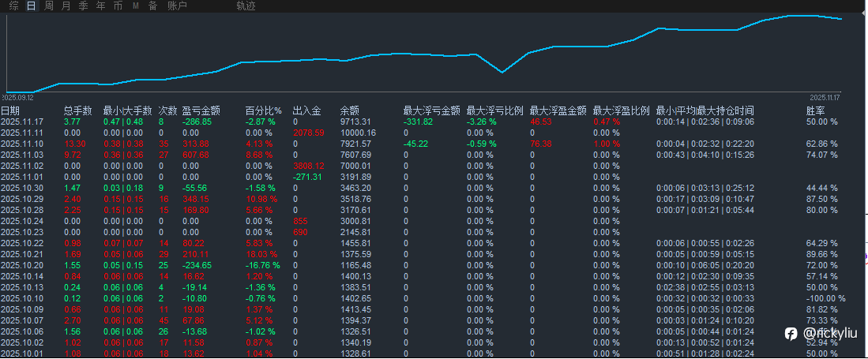This screenshot has width=868, height=359.
Task: Click the M tab
Action: [136, 6]
